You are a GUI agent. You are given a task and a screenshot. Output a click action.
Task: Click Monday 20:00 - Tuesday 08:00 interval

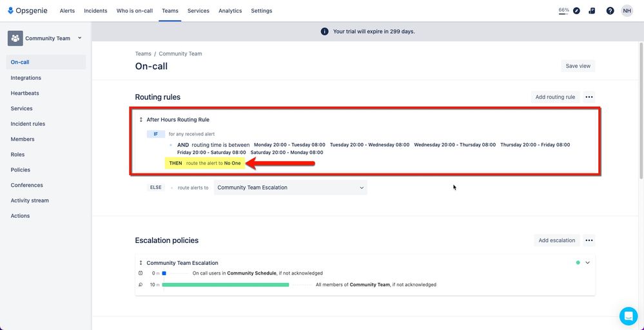(x=289, y=145)
